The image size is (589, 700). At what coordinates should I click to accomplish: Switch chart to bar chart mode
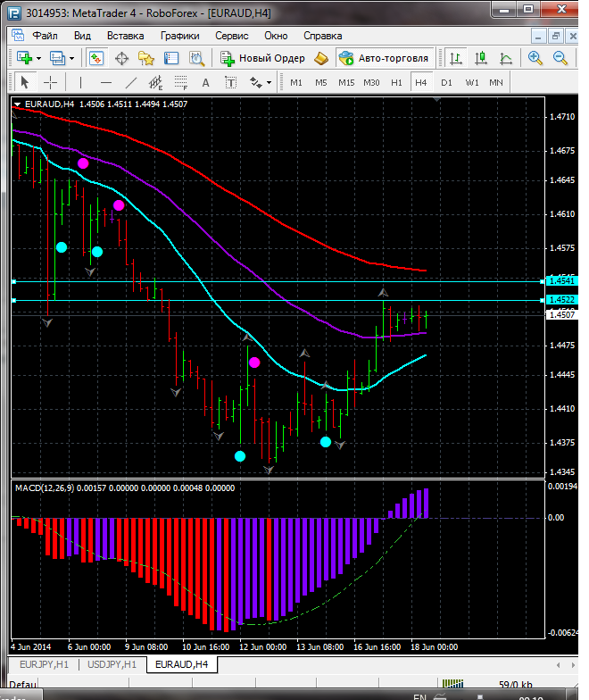(457, 58)
